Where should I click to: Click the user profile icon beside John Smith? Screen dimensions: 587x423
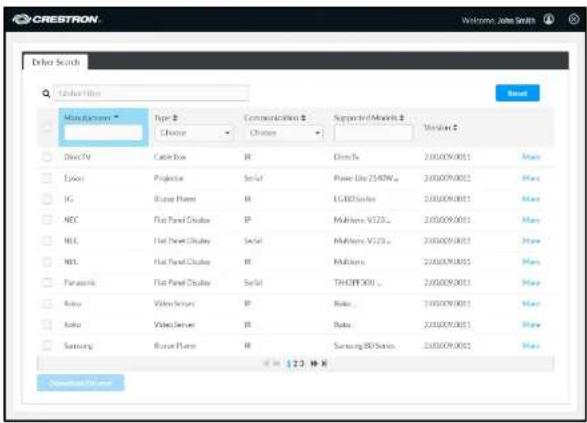pyautogui.click(x=549, y=19)
